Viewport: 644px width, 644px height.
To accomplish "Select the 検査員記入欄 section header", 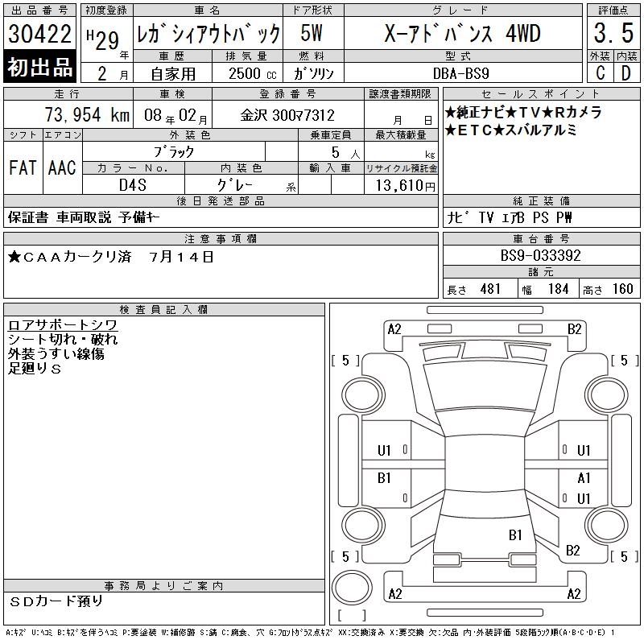I will coord(164,310).
